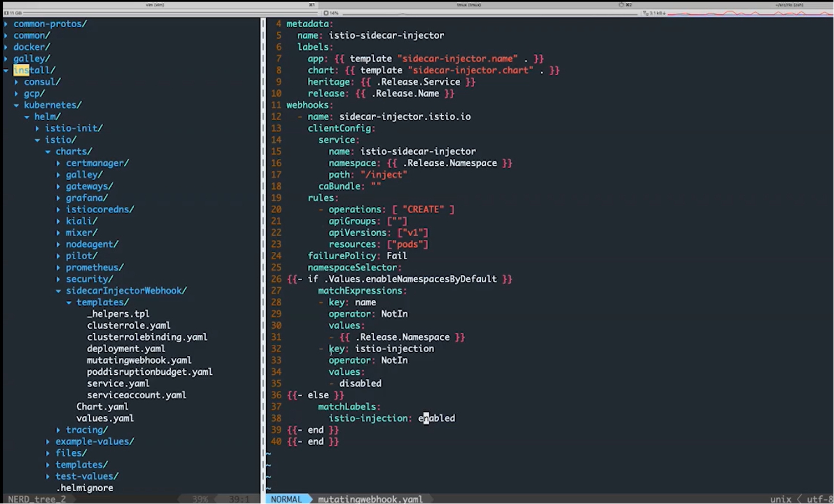Expand the tracing/ folder arrow
The width and height of the screenshot is (834, 504).
pos(59,430)
